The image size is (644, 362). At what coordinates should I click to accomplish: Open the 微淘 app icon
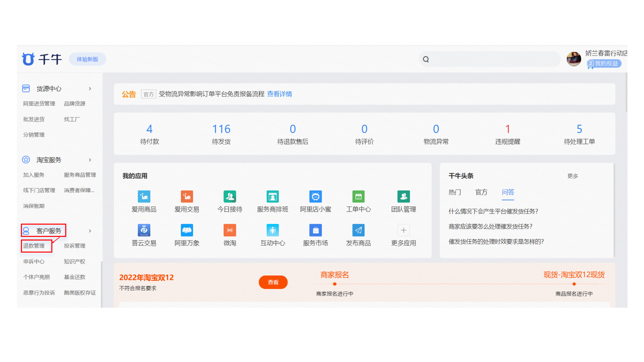coord(229,230)
